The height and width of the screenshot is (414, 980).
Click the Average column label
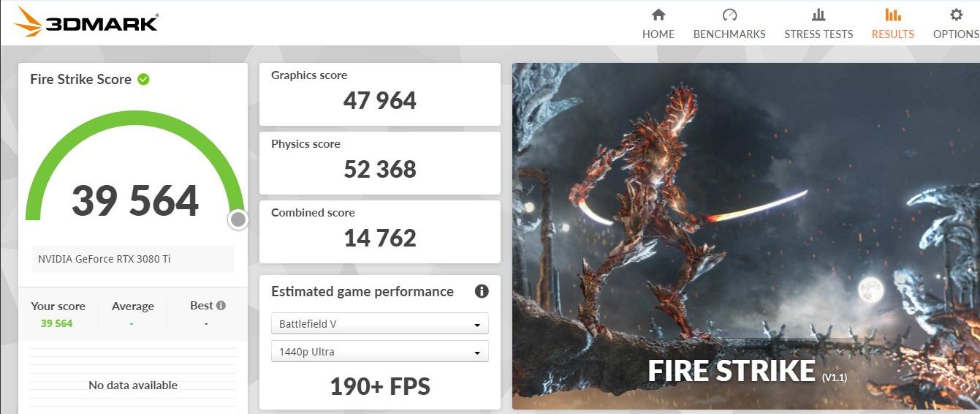pos(133,306)
